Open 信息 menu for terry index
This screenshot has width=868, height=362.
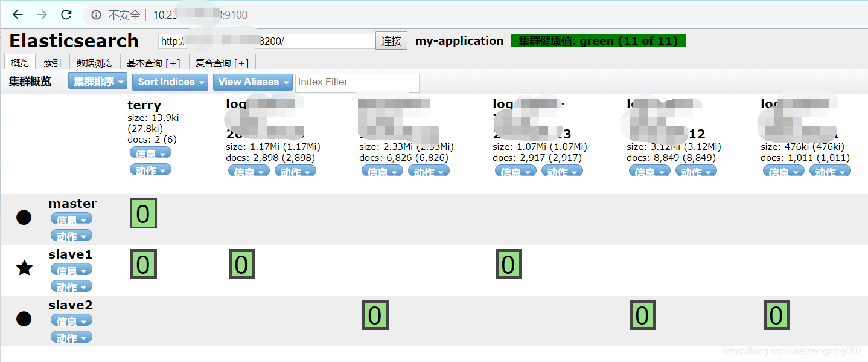coord(150,154)
